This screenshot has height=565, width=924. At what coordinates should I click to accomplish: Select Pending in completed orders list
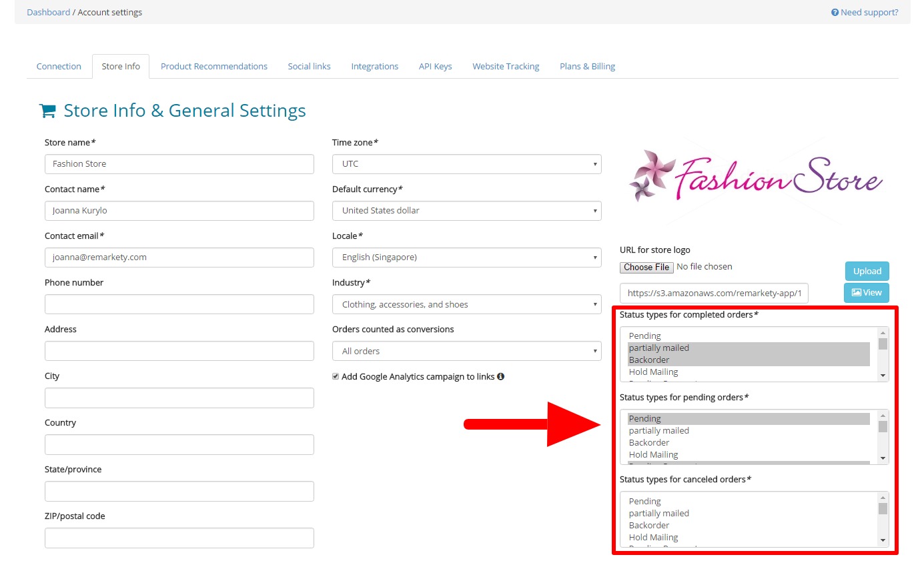749,336
